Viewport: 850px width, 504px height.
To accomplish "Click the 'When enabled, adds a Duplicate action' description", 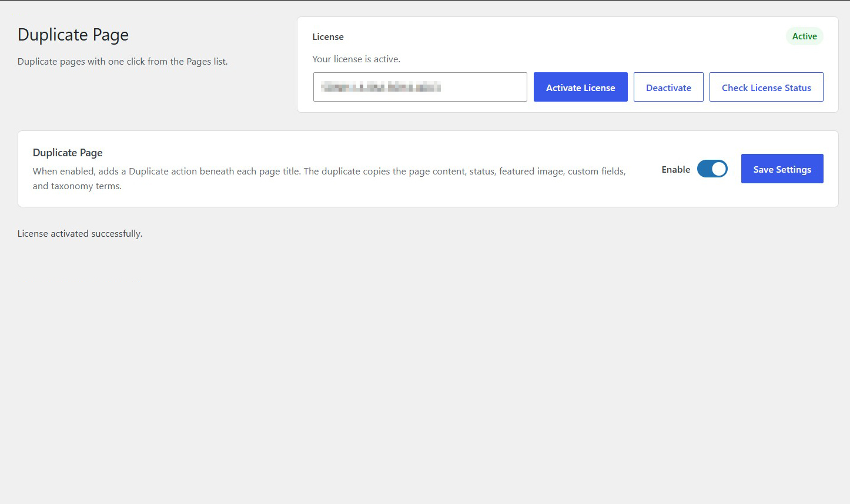I will 329,171.
